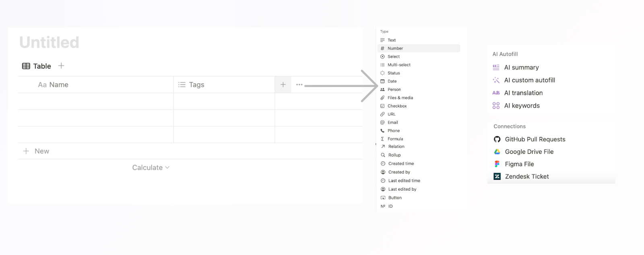Click the Select property type icon
Screen dimensions: 644x255
pyautogui.click(x=382, y=57)
